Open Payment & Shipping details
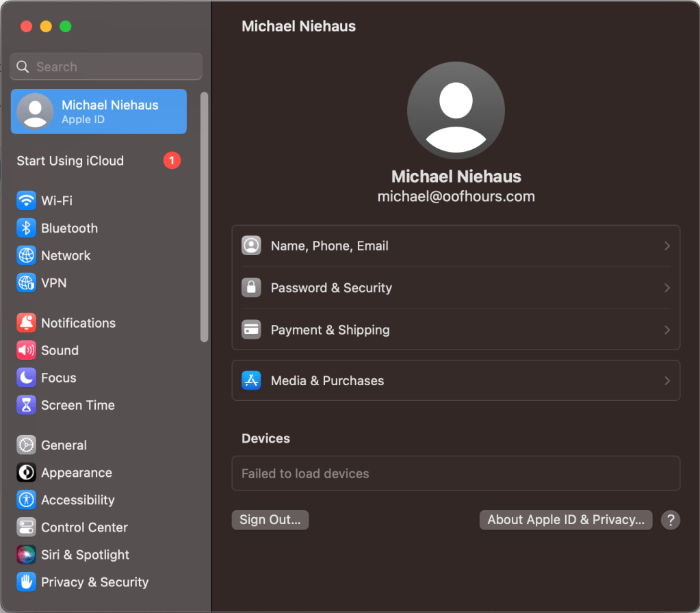 click(x=456, y=330)
